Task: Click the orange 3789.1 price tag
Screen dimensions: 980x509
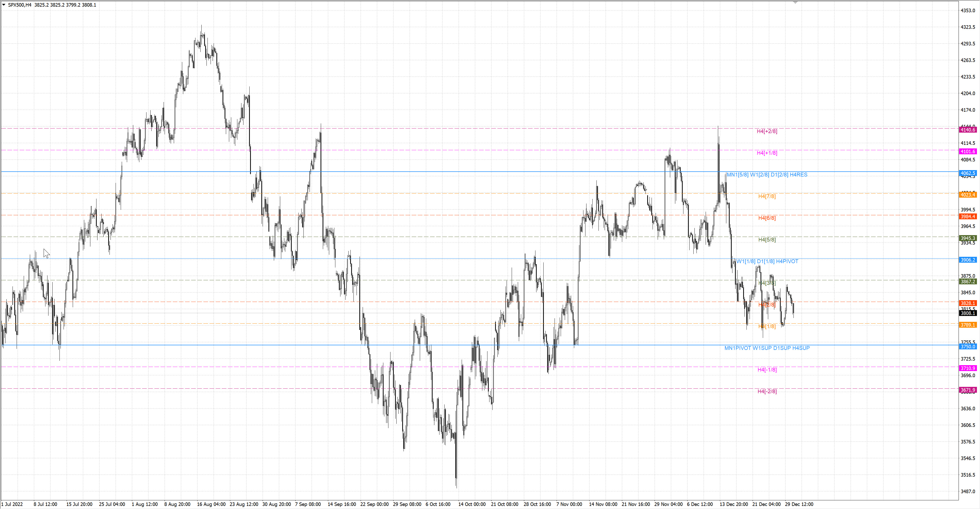Action: pyautogui.click(x=968, y=325)
